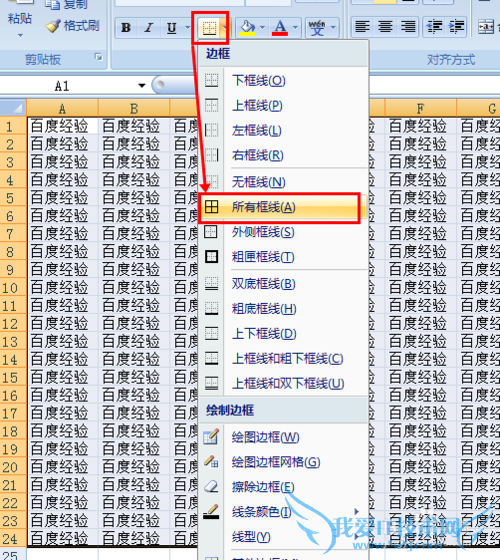The height and width of the screenshot is (560, 500).
Task: Align text left
Action: click(x=362, y=27)
